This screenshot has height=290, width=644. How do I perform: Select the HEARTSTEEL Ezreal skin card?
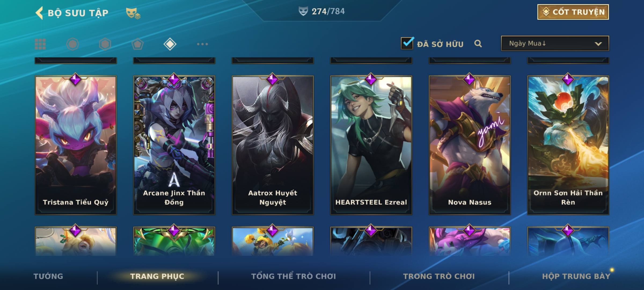click(371, 145)
